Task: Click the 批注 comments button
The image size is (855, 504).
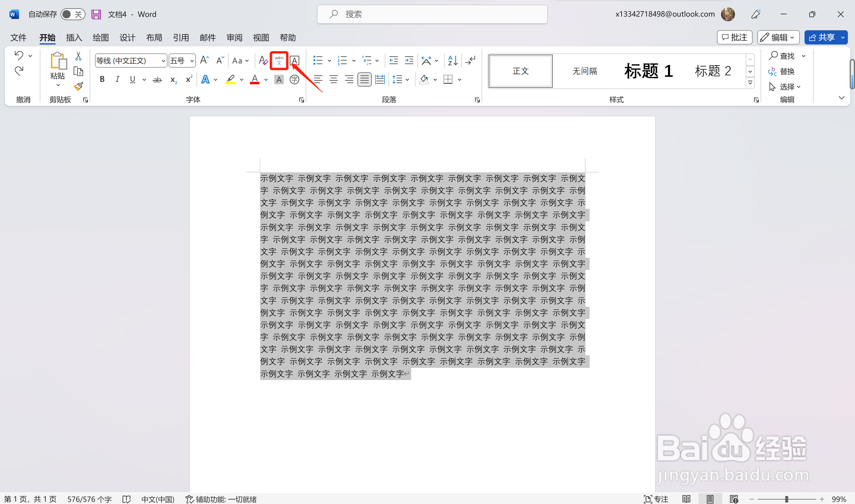Action: point(735,37)
